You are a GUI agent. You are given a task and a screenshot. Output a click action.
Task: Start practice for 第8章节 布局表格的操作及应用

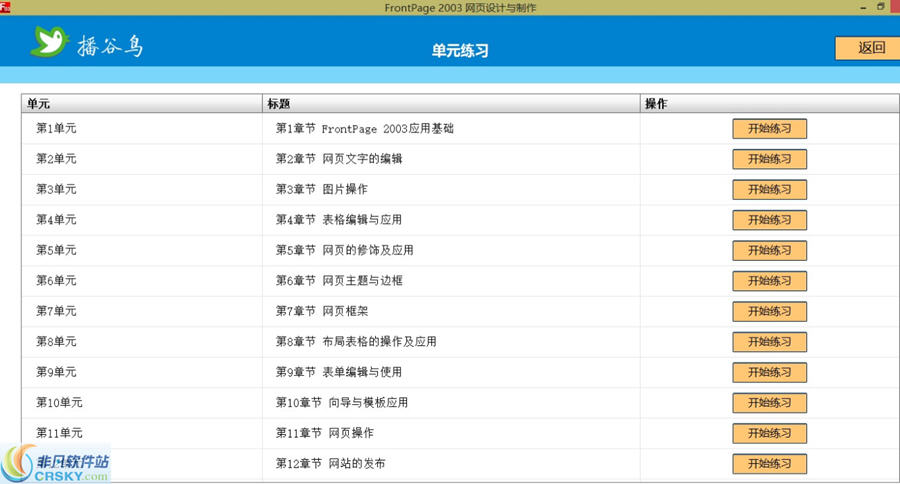(x=769, y=342)
